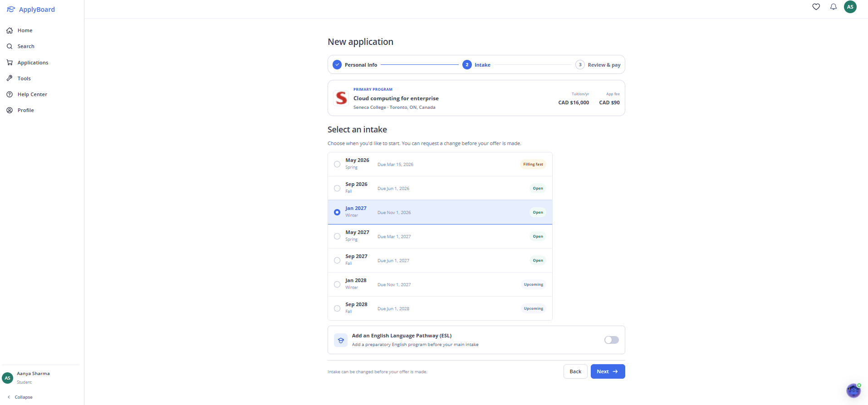Click the Aanya Sharma name in sidebar
The height and width of the screenshot is (405, 868).
coord(33,374)
